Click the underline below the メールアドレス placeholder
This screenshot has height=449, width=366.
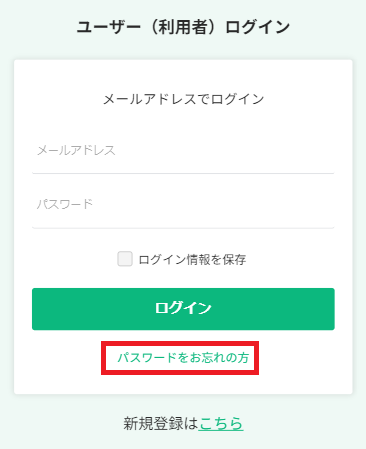point(183,173)
